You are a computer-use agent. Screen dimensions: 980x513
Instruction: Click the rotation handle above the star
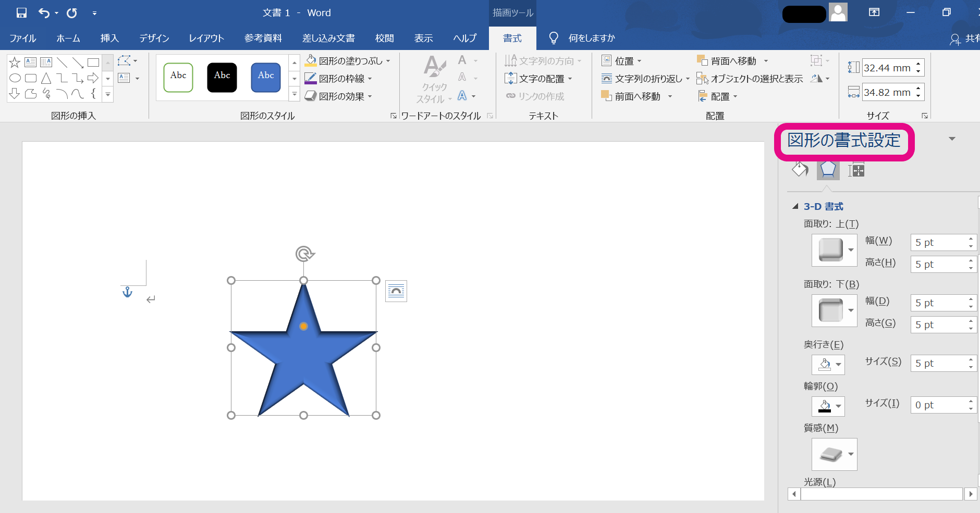(x=304, y=254)
